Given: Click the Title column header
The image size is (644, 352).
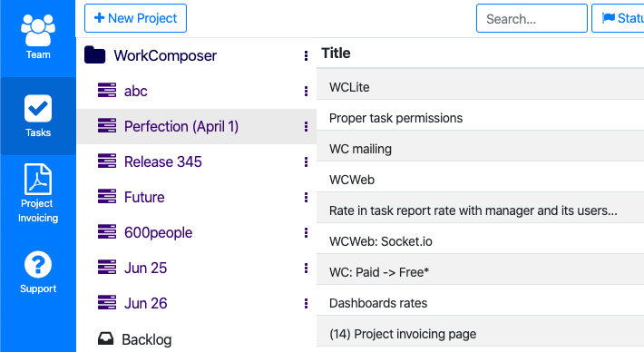Looking at the screenshot, I should click(x=336, y=54).
